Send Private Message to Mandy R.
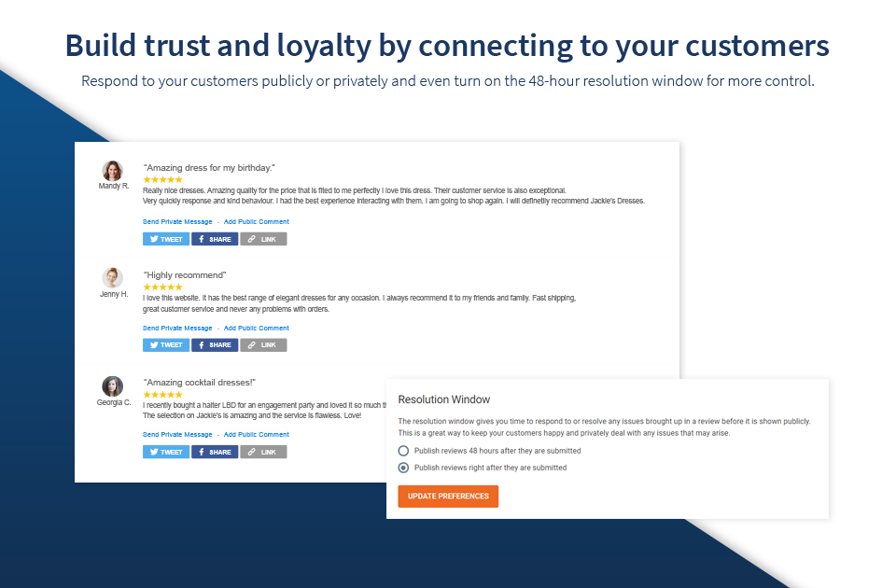This screenshot has height=588, width=896. [x=177, y=222]
